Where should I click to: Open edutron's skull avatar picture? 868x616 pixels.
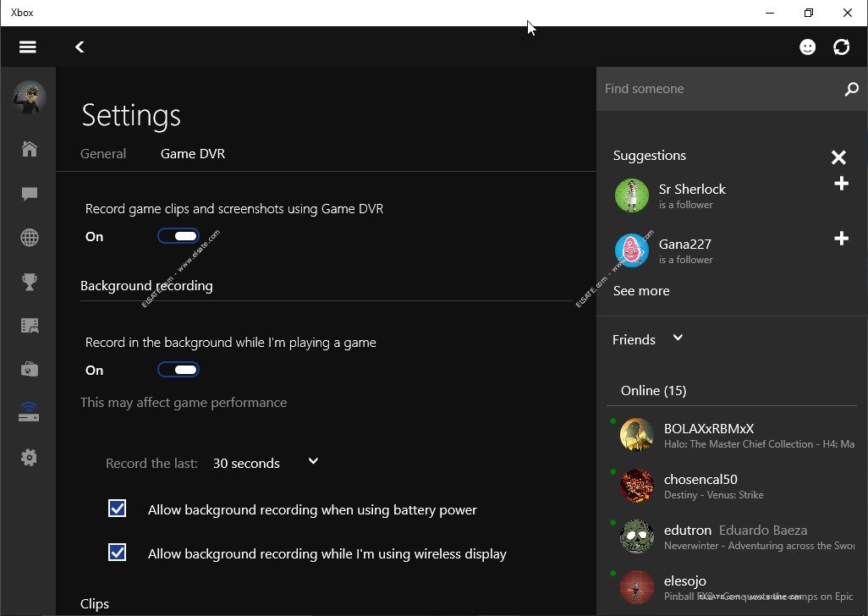coord(636,536)
